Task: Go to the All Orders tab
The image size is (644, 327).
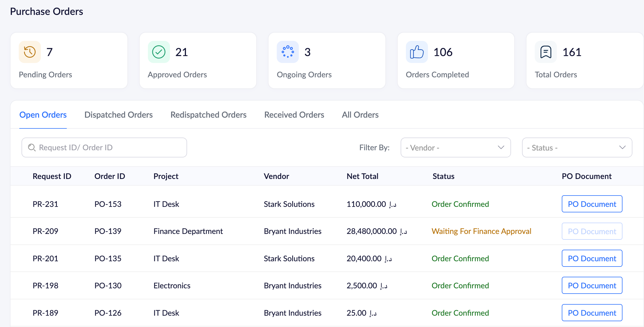Action: pos(360,115)
